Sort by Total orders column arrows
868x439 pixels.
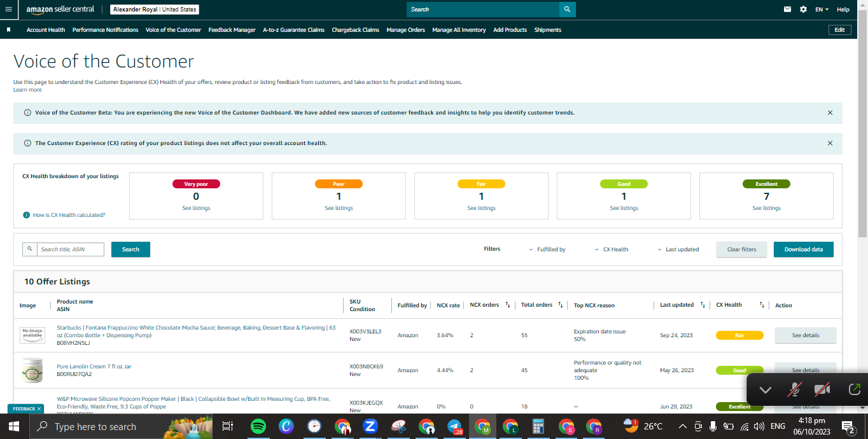point(560,305)
